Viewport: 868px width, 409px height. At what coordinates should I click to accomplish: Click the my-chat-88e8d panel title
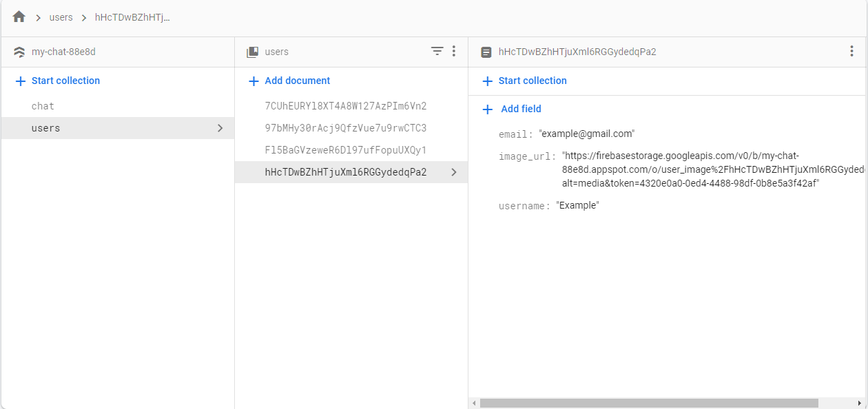pyautogui.click(x=63, y=52)
